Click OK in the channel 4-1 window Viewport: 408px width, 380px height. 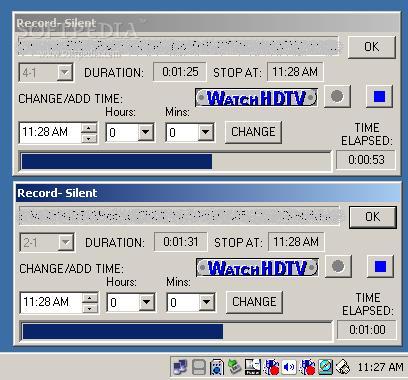click(x=372, y=47)
